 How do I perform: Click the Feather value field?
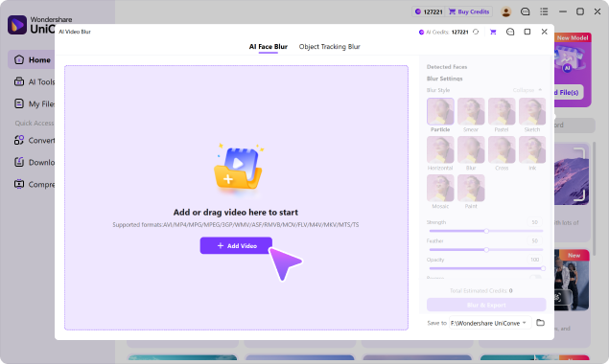point(535,240)
